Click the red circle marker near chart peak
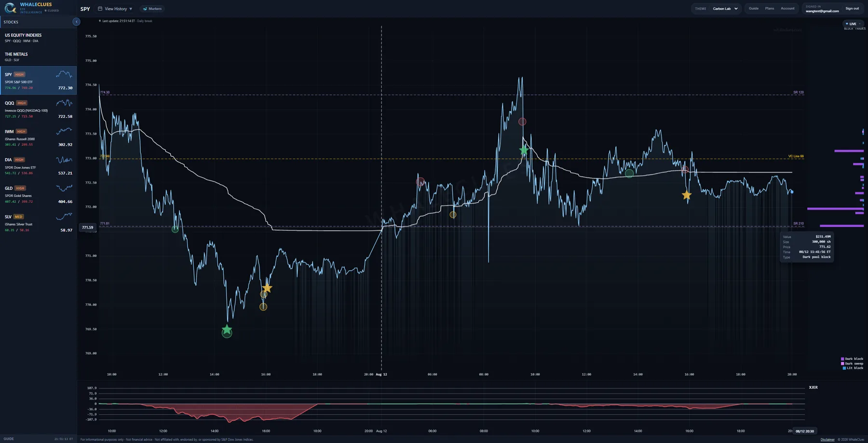 point(522,122)
